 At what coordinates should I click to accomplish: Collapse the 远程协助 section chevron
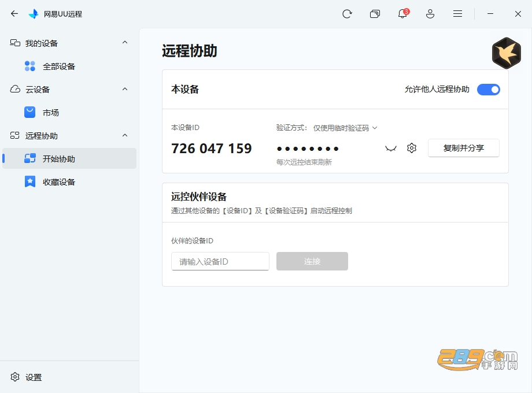125,135
